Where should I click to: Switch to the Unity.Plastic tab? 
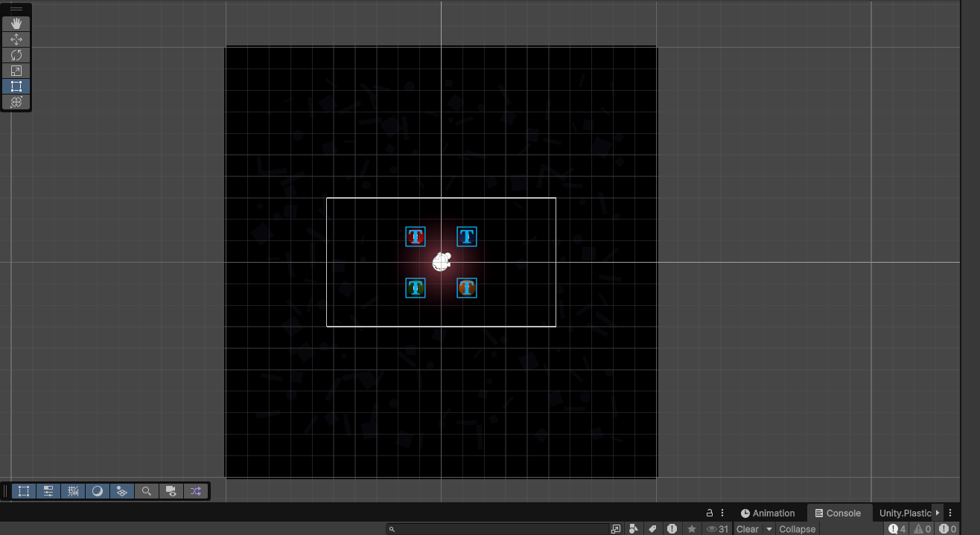pos(905,513)
